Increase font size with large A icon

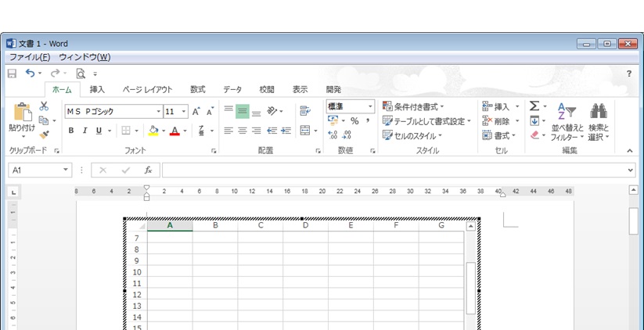(x=196, y=111)
